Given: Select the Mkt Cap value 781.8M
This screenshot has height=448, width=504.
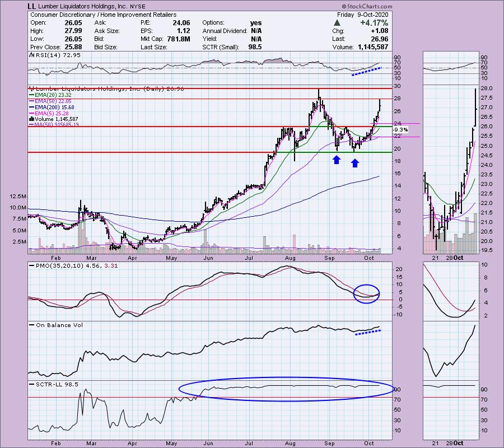Looking at the screenshot, I should (x=179, y=39).
